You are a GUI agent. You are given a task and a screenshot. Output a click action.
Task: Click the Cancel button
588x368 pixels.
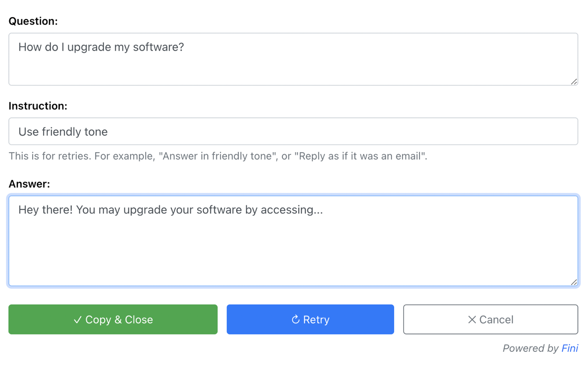[490, 319]
